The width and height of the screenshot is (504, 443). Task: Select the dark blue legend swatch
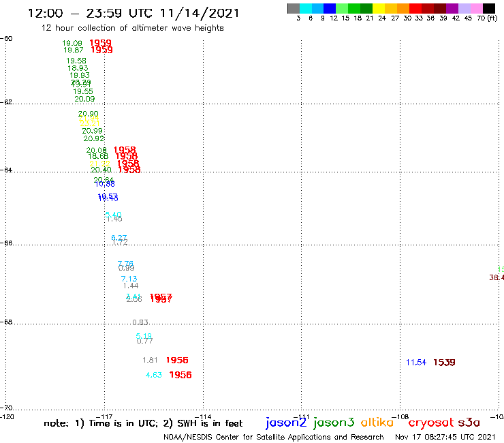[x=330, y=8]
